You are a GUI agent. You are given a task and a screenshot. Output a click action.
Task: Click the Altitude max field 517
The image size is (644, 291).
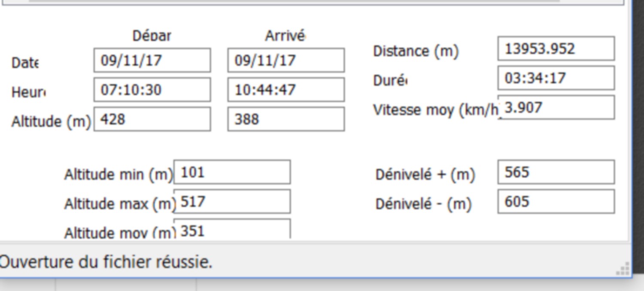tap(232, 202)
